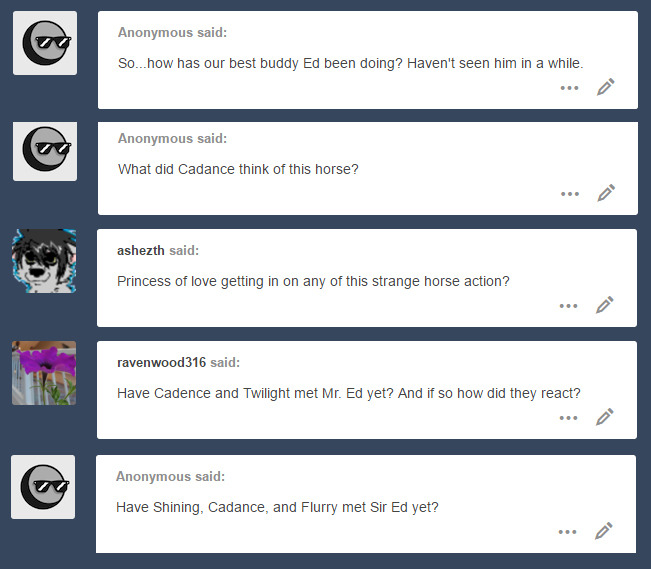Open more options on Cadance think question

[570, 194]
